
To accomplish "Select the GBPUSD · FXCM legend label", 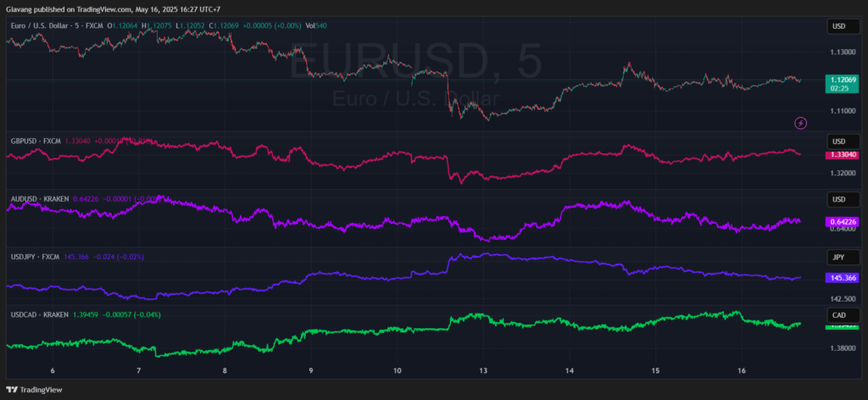I will [36, 140].
